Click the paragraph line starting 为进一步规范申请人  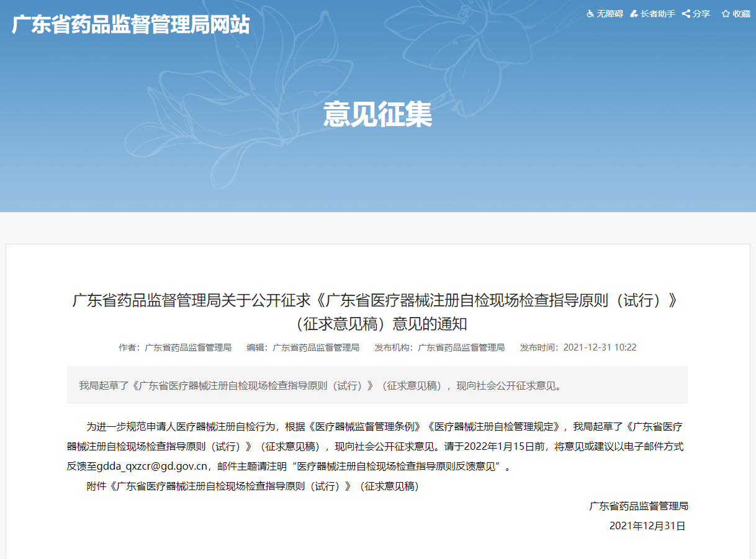tap(384, 426)
